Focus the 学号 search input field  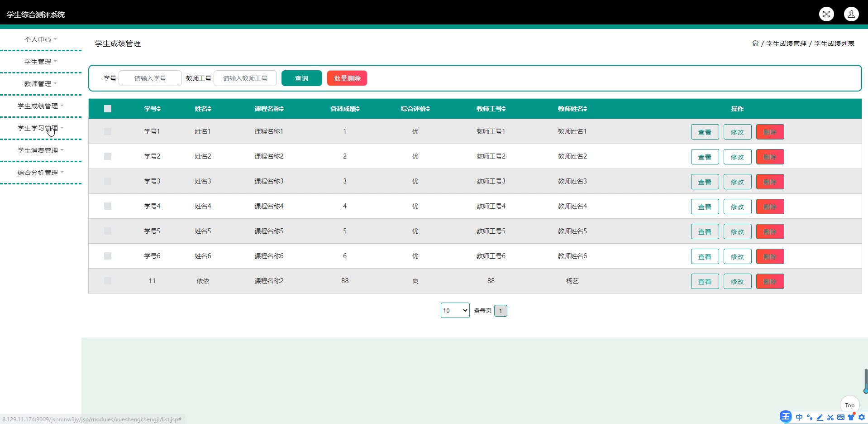[x=150, y=78]
